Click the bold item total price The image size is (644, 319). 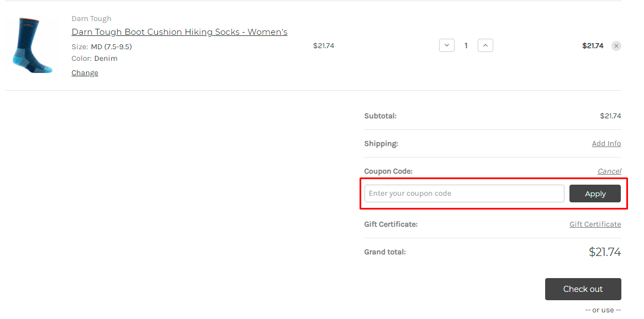[593, 46]
